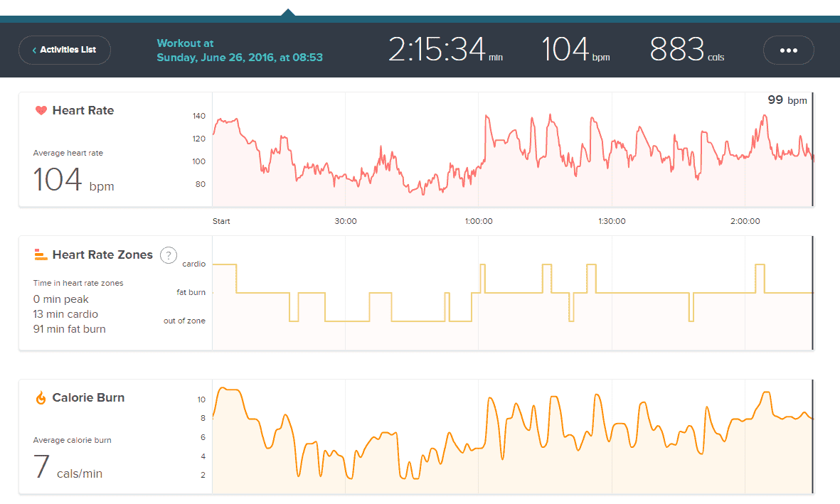Click the out of zone axis label

pos(184,321)
